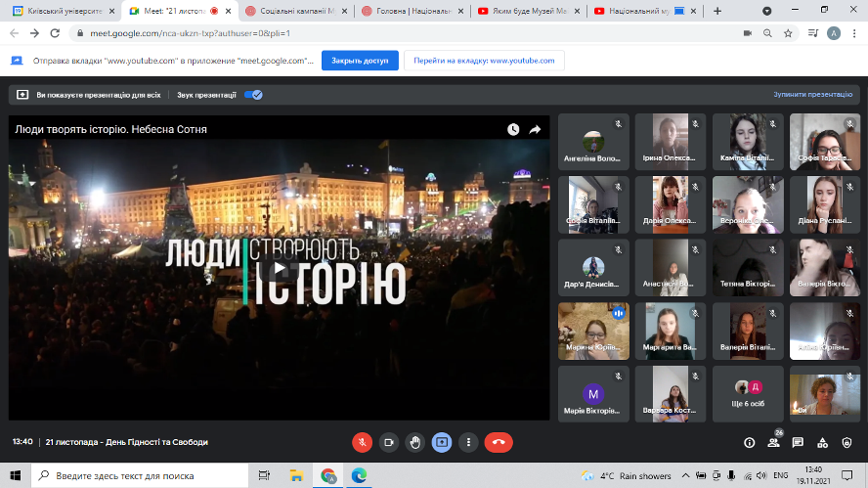Click Зупинити презентацію link

click(812, 95)
